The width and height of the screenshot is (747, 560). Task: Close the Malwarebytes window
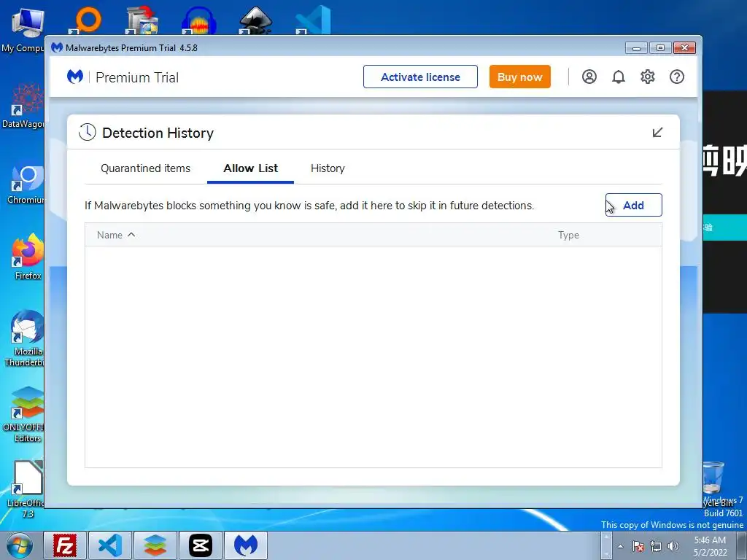[x=684, y=47]
